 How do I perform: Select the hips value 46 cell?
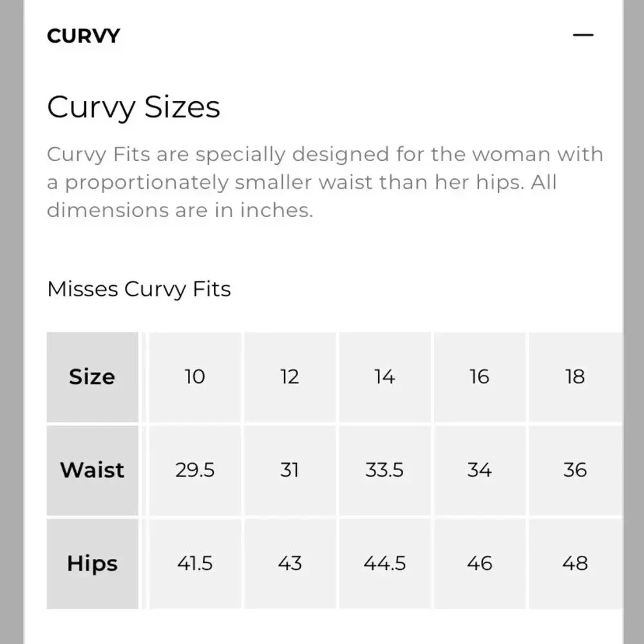pos(480,563)
